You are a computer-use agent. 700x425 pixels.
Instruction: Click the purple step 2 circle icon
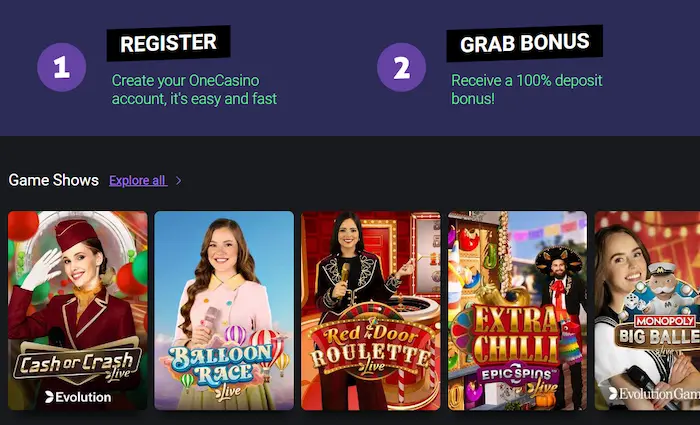tap(401, 67)
